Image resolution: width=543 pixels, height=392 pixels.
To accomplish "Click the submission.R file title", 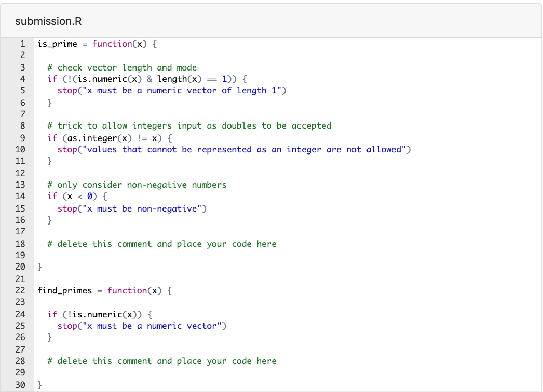I will pyautogui.click(x=48, y=21).
